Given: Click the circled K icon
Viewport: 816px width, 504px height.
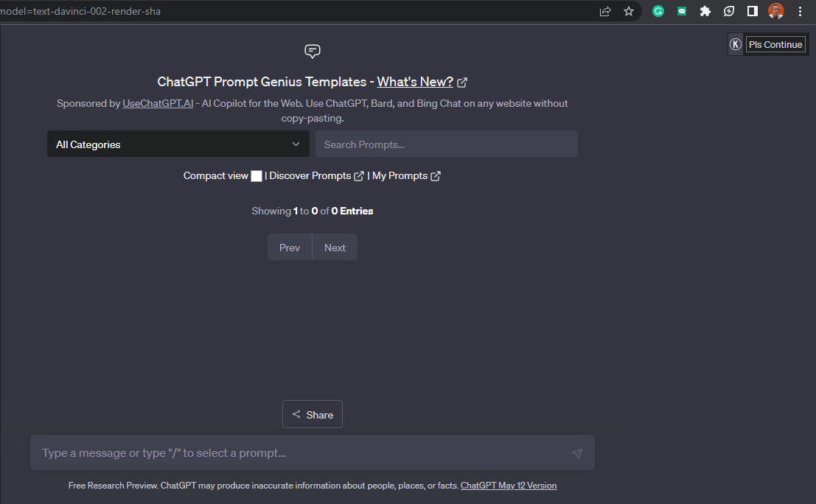Looking at the screenshot, I should (x=736, y=44).
